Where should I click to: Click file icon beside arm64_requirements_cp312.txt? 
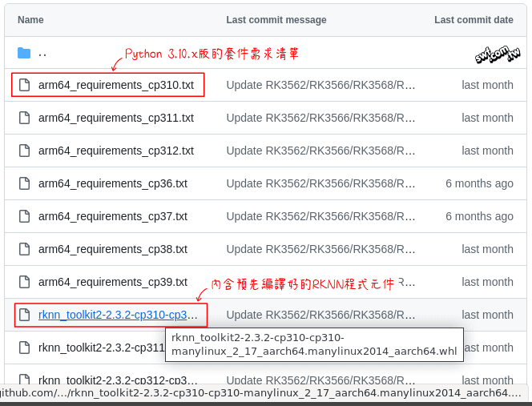click(x=24, y=151)
